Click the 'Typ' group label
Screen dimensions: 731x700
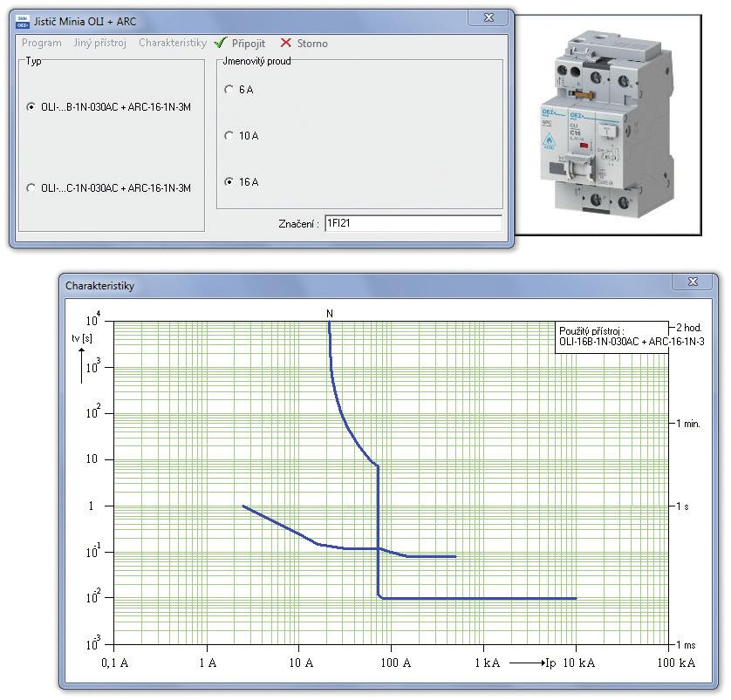click(33, 61)
